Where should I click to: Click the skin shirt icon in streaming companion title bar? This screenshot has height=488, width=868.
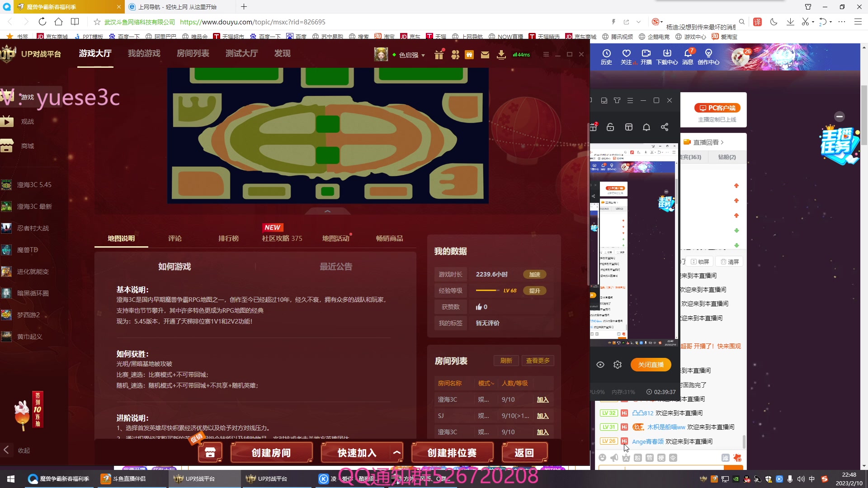617,100
